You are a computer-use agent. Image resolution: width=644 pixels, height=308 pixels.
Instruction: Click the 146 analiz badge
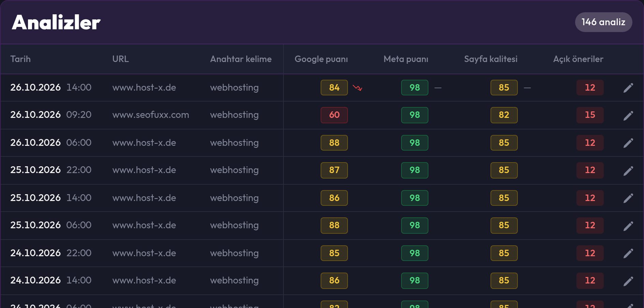(603, 22)
